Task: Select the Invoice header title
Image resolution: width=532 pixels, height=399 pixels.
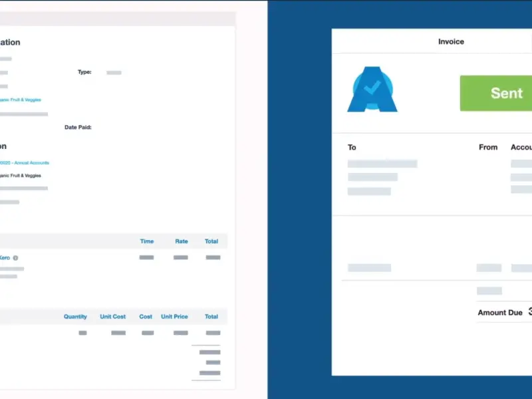Action: coord(451,42)
